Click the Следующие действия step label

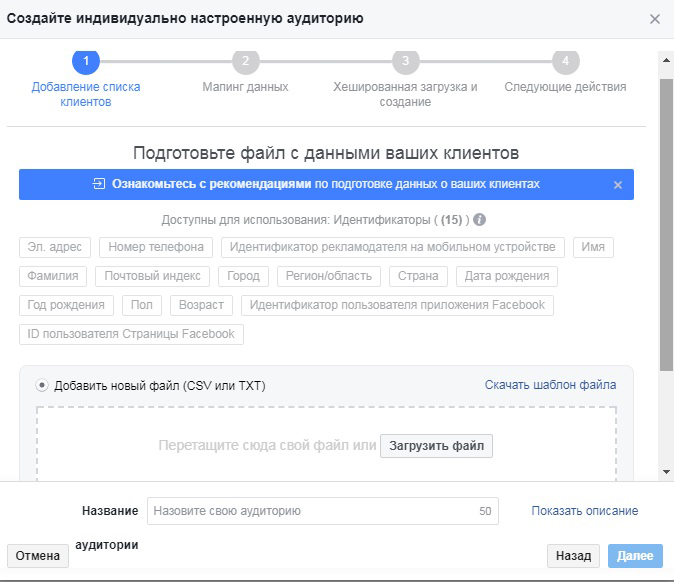click(565, 87)
